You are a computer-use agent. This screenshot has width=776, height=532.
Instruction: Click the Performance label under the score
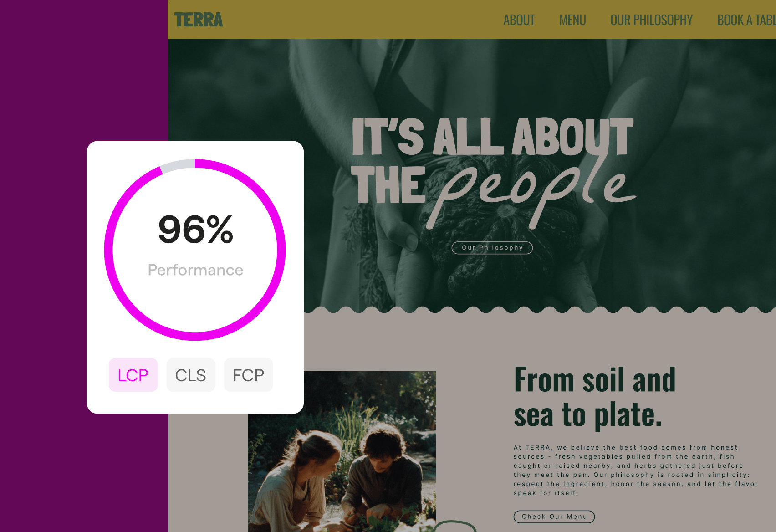point(195,270)
